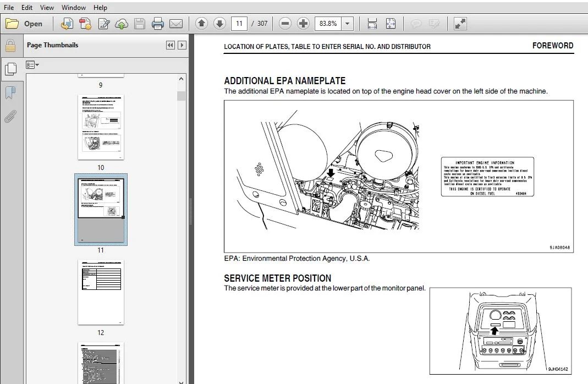Image resolution: width=588 pixels, height=384 pixels.
Task: Open the Bookmarks panel icon
Action: coord(10,92)
